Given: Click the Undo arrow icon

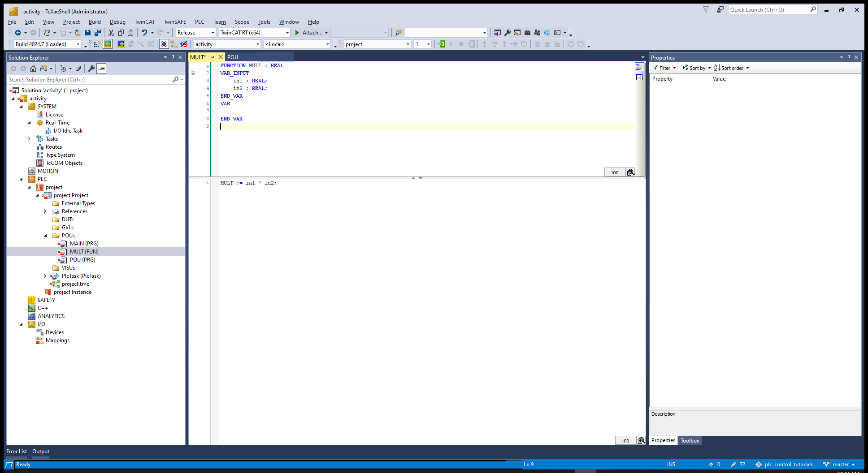Looking at the screenshot, I should 144,33.
